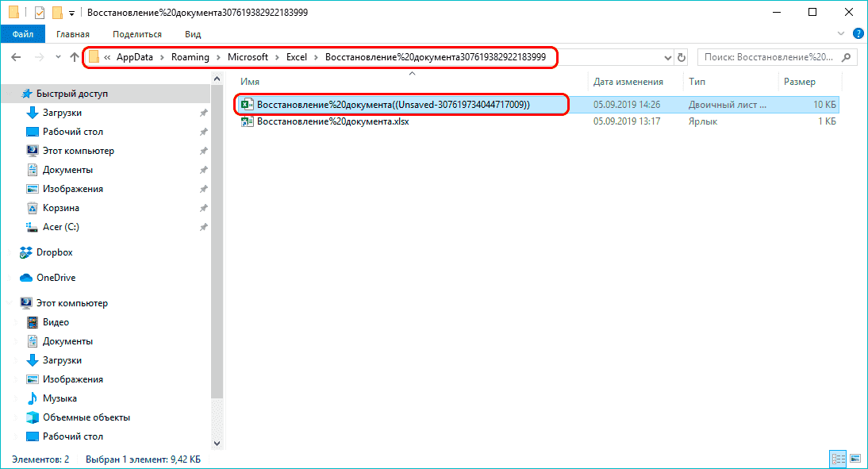This screenshot has width=868, height=469.
Task: Open the Acer (C:) drive
Action: (61, 227)
